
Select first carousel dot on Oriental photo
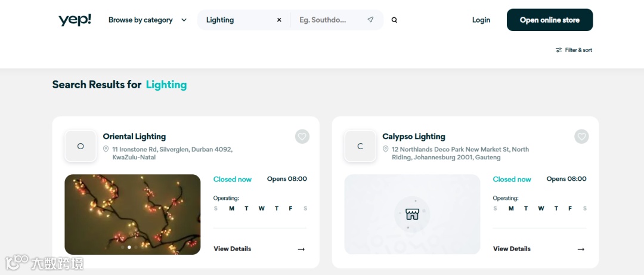123,248
